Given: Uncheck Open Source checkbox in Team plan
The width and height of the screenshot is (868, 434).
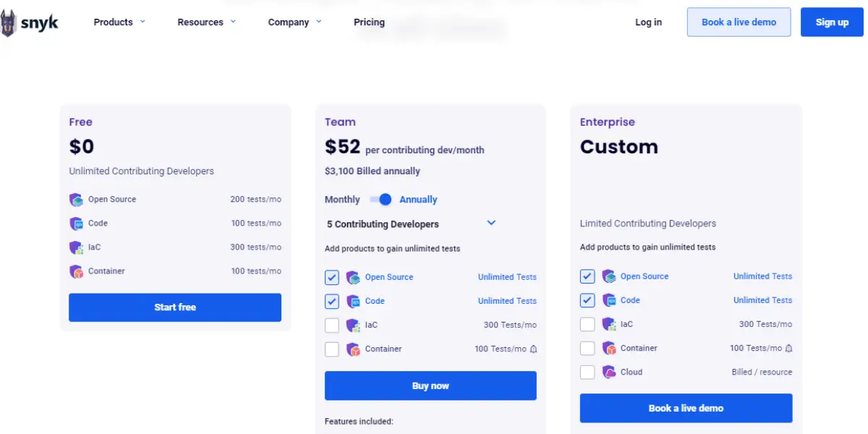Looking at the screenshot, I should tap(332, 277).
